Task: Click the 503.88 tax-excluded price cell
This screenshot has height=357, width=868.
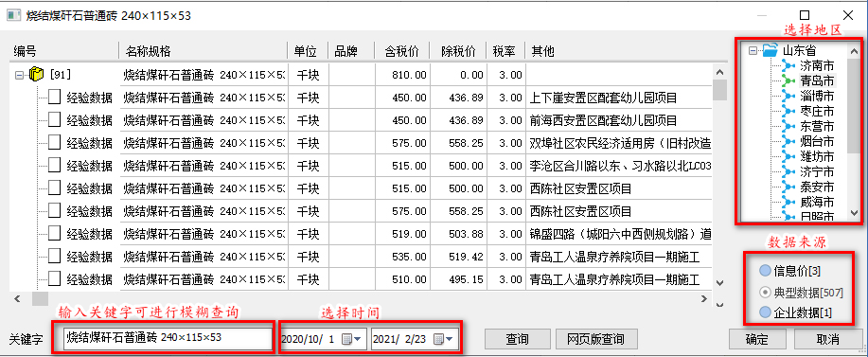Action: tap(459, 234)
